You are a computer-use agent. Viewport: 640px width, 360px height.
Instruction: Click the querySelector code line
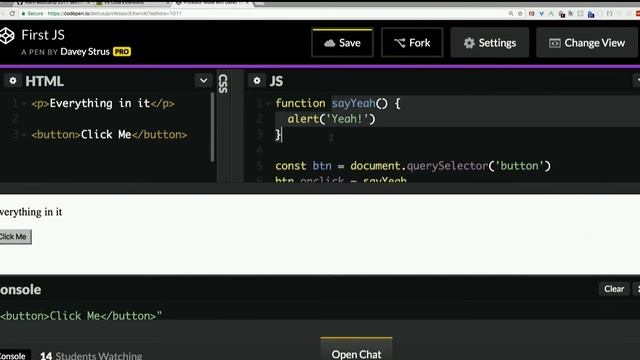point(413,166)
